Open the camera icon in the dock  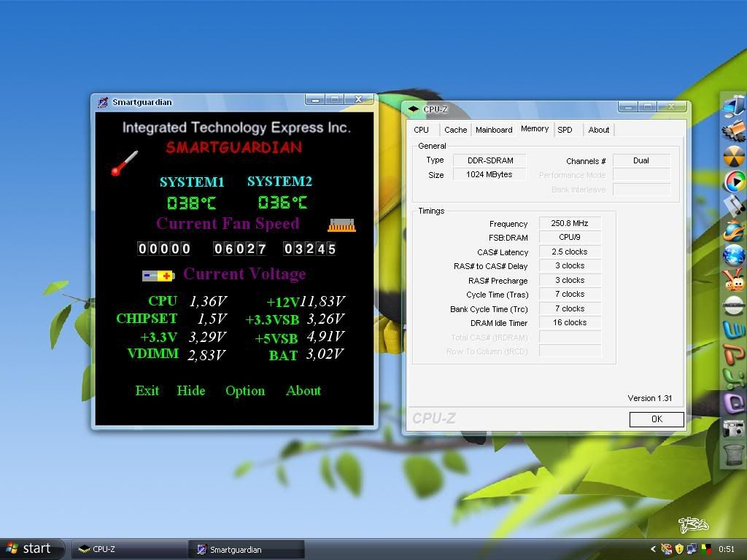pyautogui.click(x=733, y=429)
